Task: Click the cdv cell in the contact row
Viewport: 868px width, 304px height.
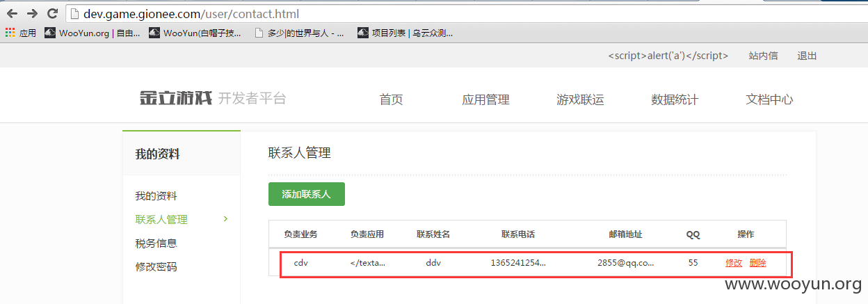Action: [x=300, y=263]
